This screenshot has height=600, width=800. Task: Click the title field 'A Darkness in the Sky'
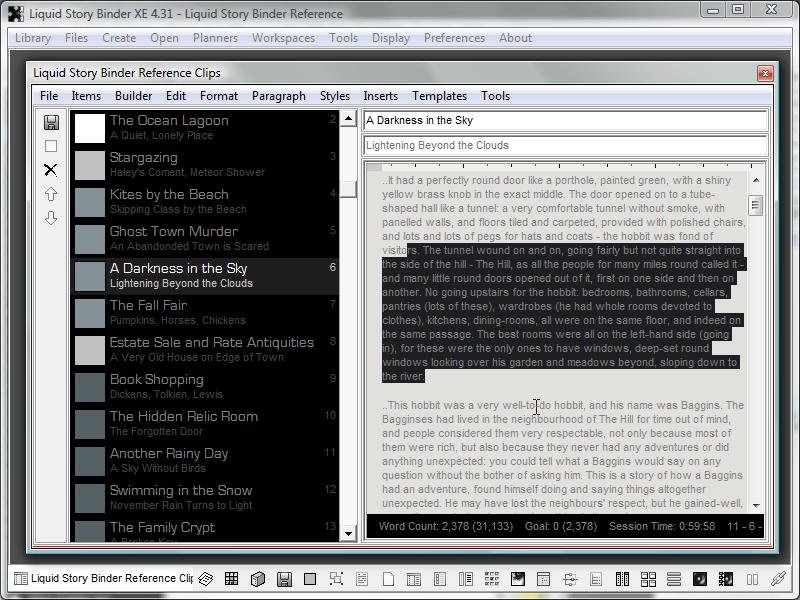565,121
